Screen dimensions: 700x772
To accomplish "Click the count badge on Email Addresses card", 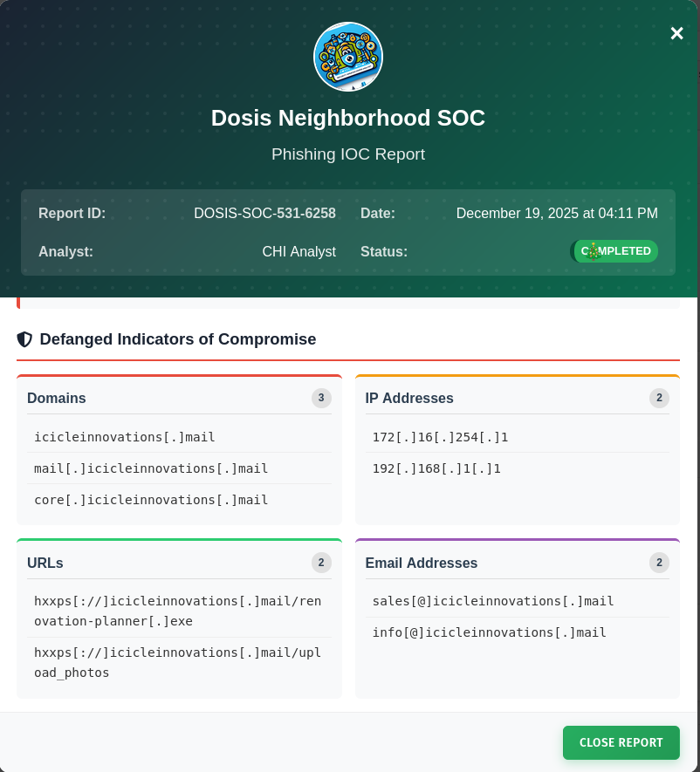I will pos(659,563).
